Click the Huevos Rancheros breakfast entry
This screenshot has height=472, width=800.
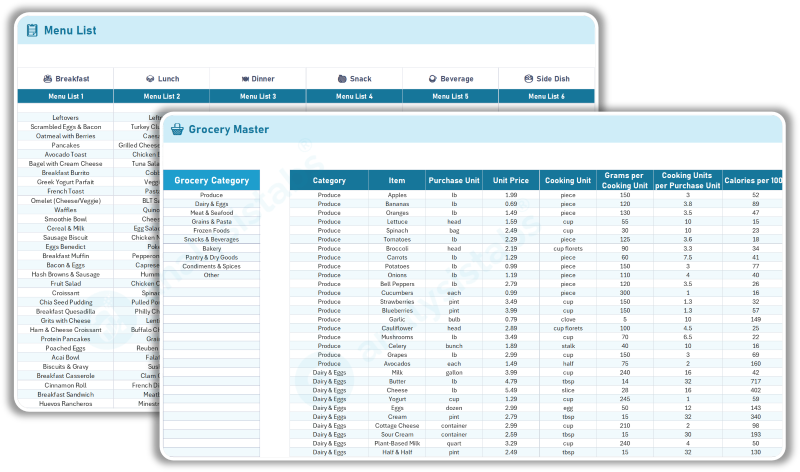[66, 403]
